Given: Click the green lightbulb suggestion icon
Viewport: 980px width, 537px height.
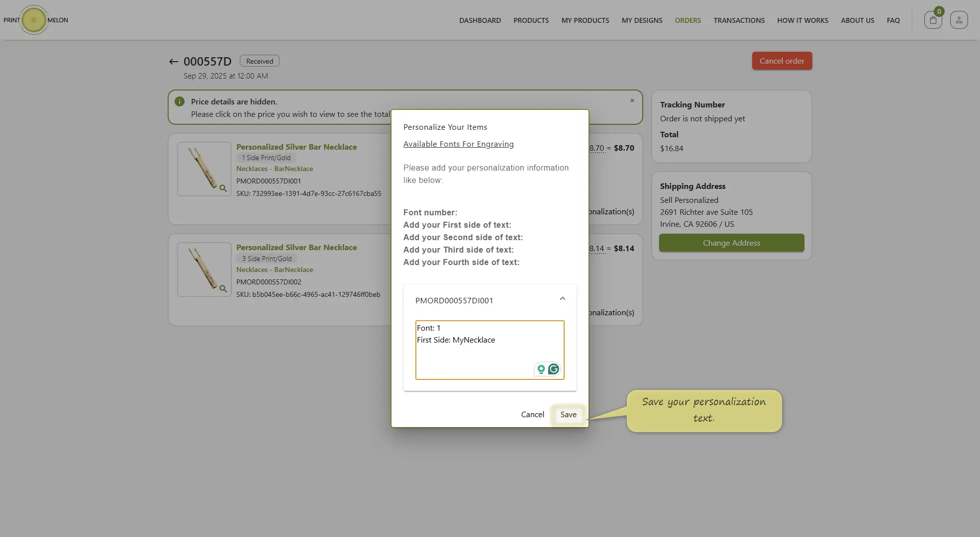Looking at the screenshot, I should click(x=541, y=369).
